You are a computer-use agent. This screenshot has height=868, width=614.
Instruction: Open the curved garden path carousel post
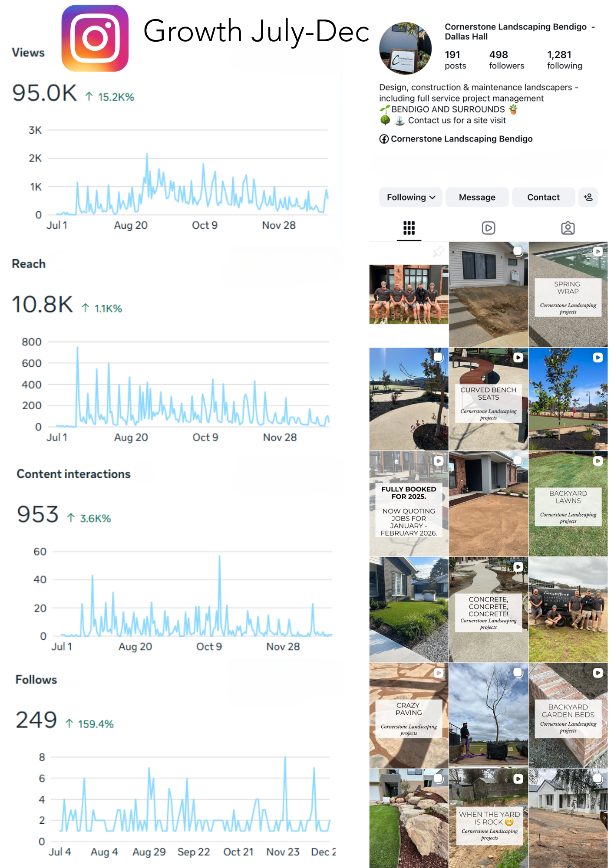[409, 399]
